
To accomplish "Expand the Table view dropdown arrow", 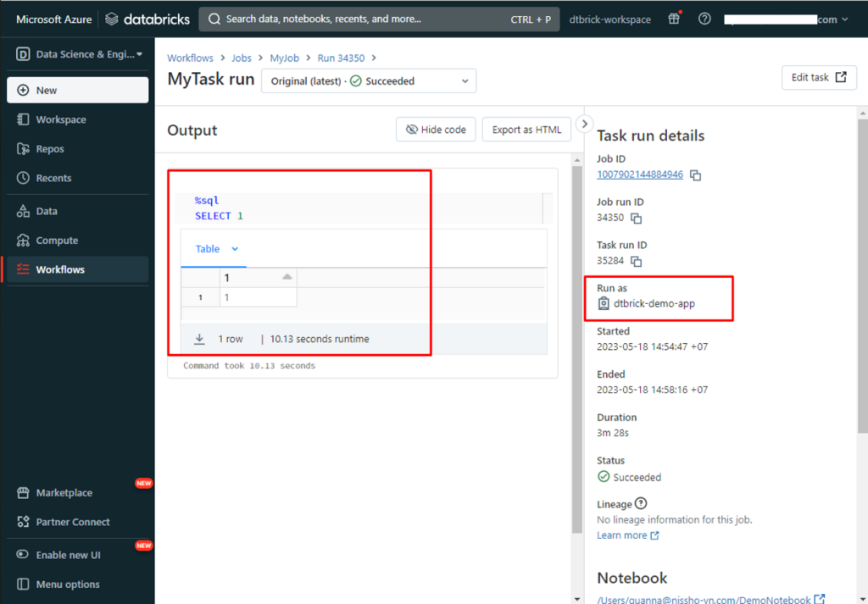I will [x=235, y=249].
